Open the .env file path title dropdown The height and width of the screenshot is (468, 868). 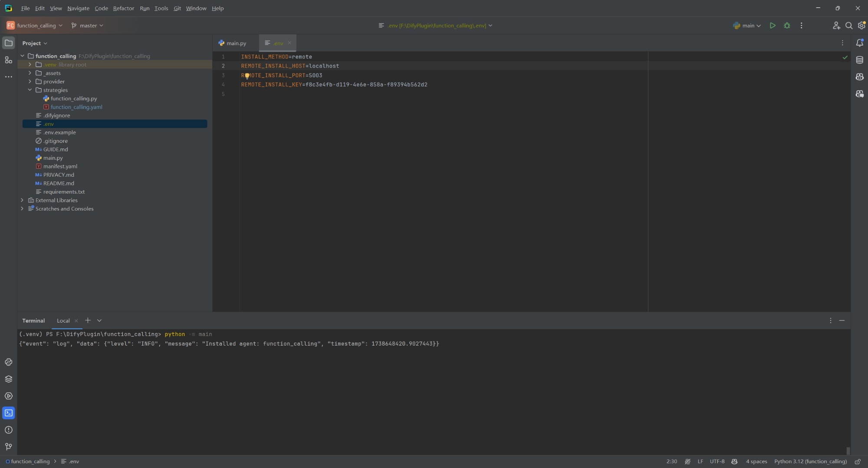(436, 26)
